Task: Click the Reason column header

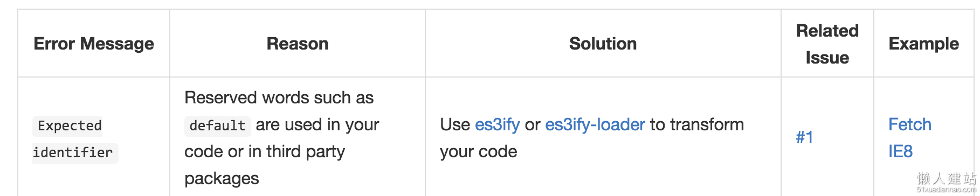Action: point(298,44)
